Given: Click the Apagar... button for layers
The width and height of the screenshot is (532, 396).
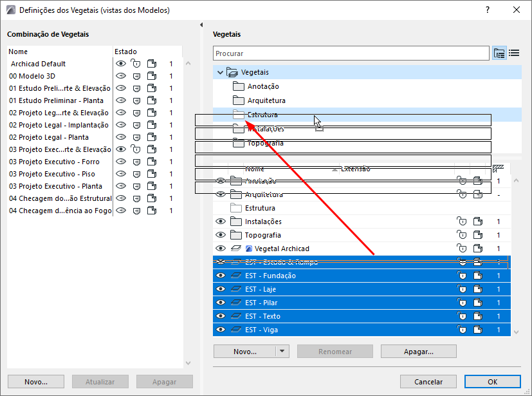Looking at the screenshot, I should click(x=418, y=352).
